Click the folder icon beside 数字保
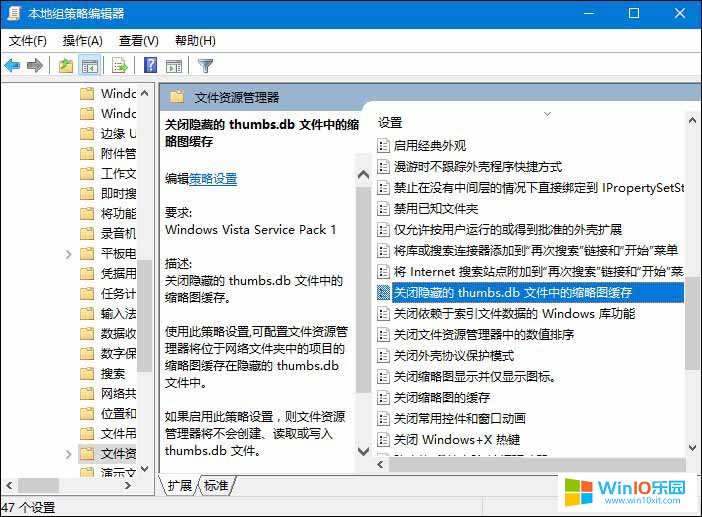 click(87, 354)
